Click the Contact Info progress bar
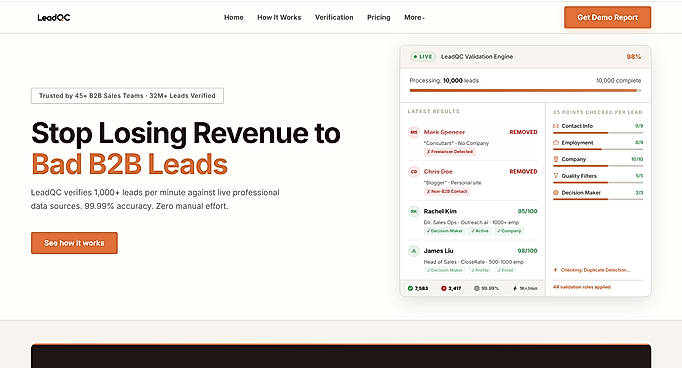Screen dimensions: 682x368 (598, 132)
